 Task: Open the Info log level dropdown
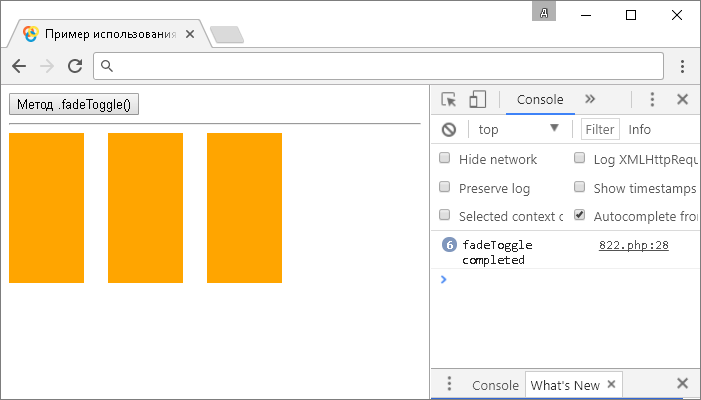tap(639, 130)
